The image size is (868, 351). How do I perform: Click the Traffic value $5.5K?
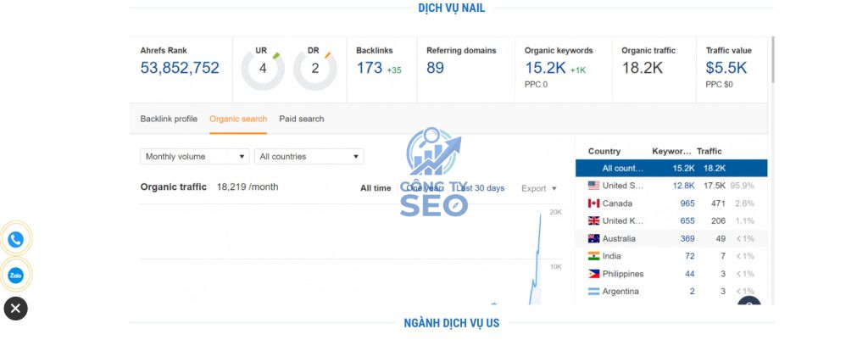726,68
